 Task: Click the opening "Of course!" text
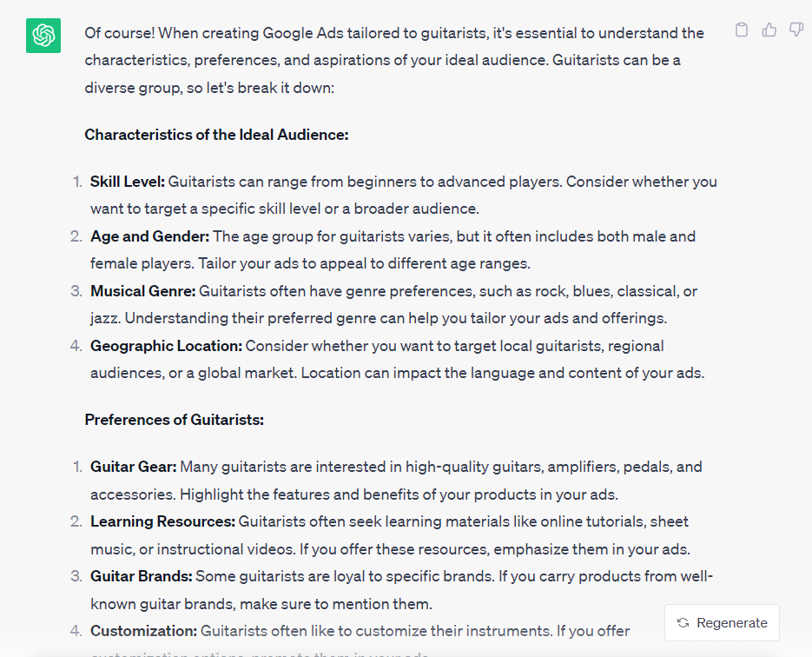click(117, 33)
